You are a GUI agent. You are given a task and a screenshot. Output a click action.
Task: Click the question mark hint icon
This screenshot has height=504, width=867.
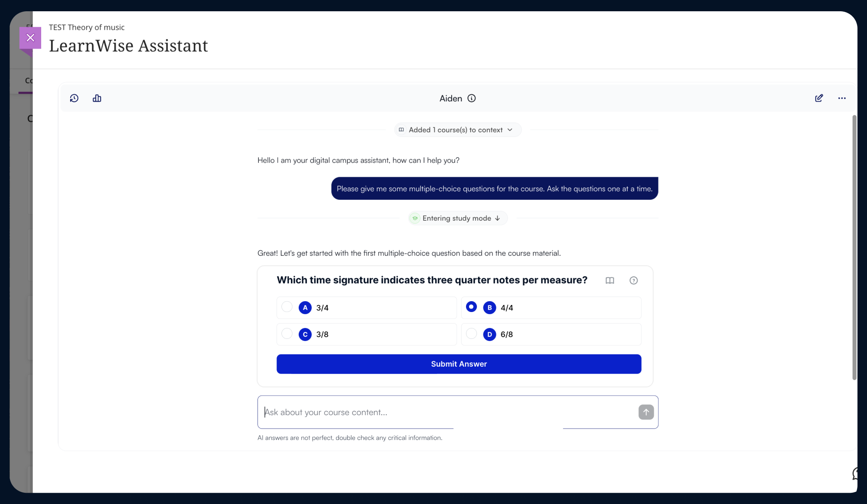pyautogui.click(x=633, y=280)
